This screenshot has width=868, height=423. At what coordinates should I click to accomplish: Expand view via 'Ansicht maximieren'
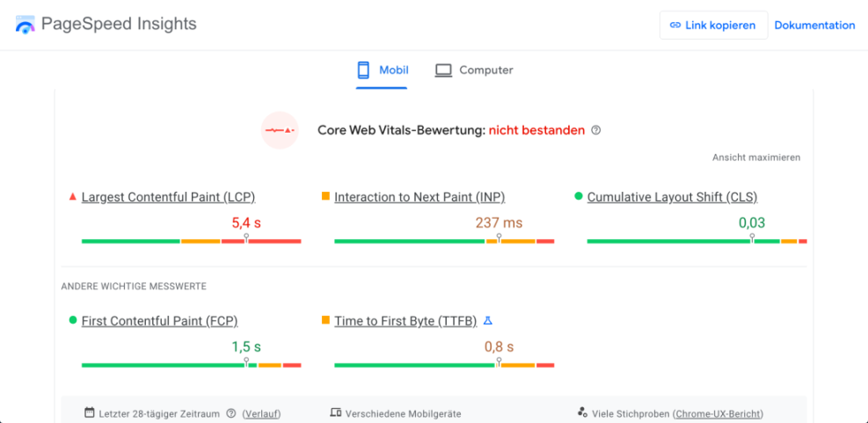[756, 157]
